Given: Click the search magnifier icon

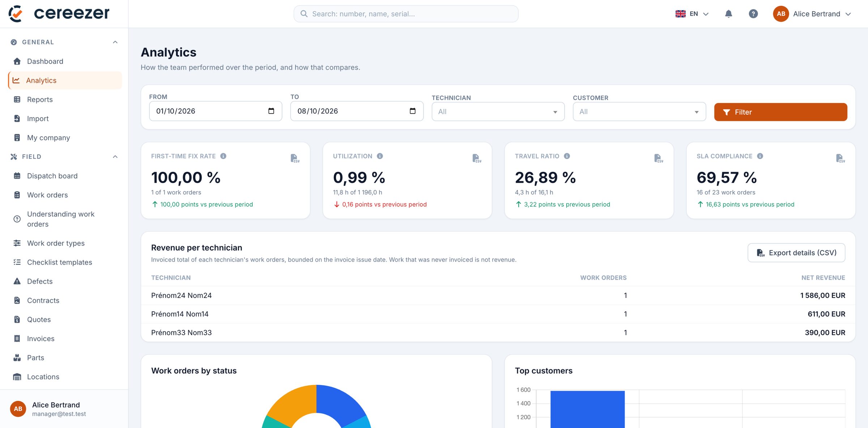Looking at the screenshot, I should point(304,14).
